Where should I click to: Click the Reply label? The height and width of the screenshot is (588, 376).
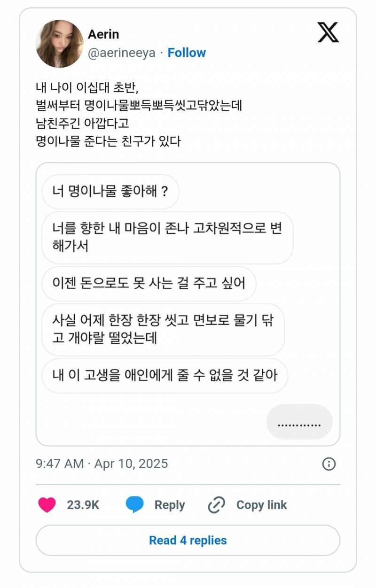click(170, 505)
